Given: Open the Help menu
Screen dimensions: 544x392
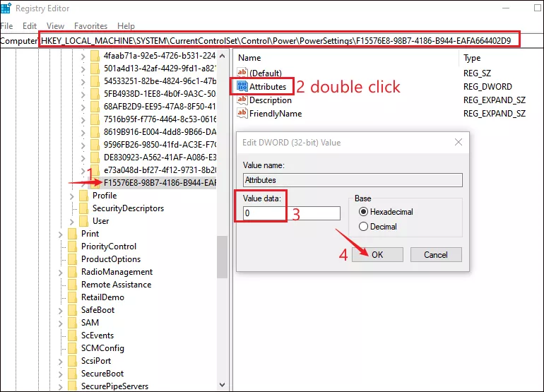Looking at the screenshot, I should click(x=126, y=26).
